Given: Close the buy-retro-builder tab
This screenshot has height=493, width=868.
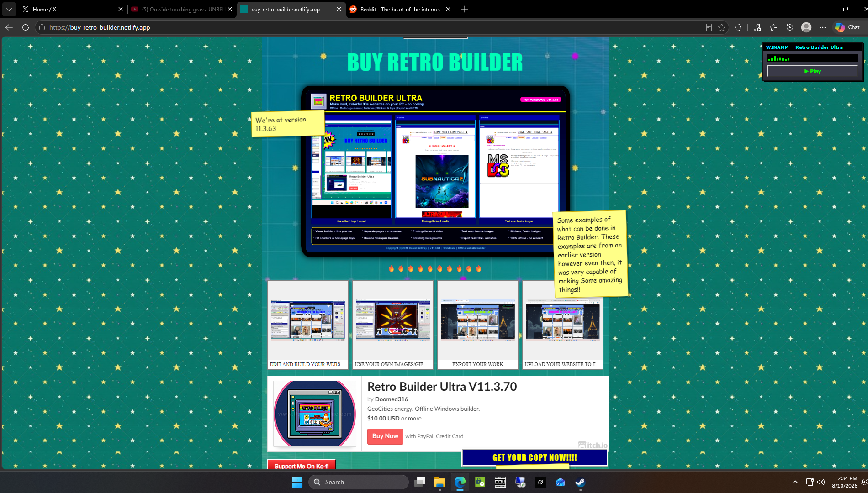Looking at the screenshot, I should pyautogui.click(x=339, y=9).
